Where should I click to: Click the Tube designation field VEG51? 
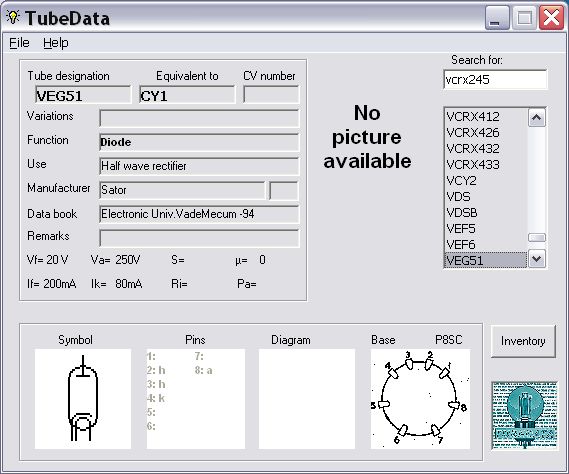tap(83, 95)
